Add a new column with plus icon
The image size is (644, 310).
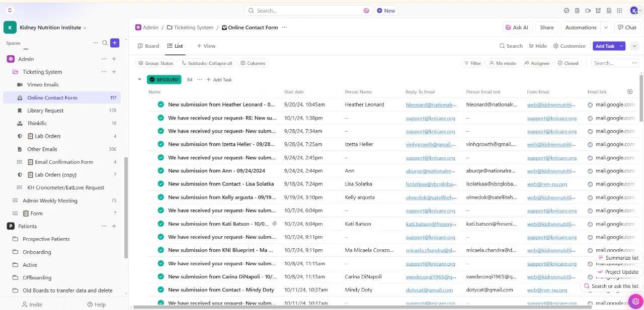click(x=630, y=92)
